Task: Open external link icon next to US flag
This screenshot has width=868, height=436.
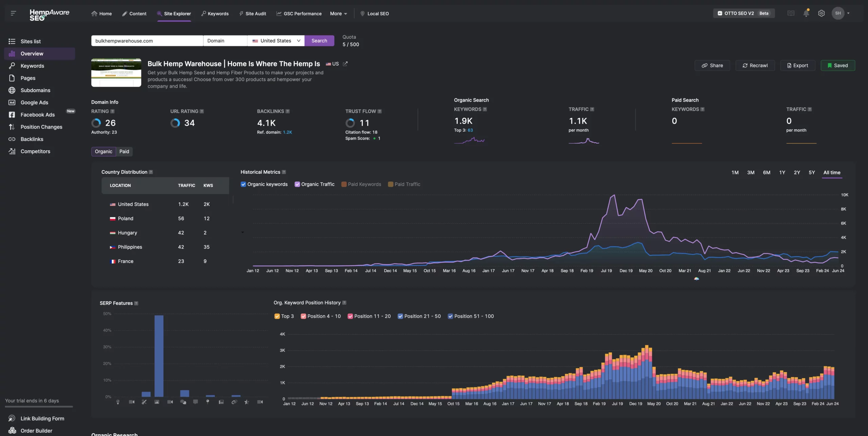Action: 345,64
